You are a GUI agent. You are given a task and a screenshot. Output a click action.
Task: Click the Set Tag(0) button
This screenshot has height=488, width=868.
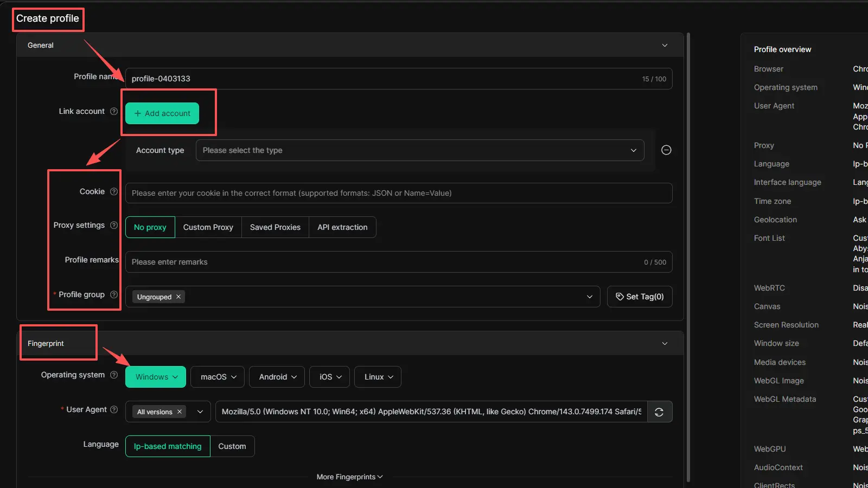click(640, 297)
